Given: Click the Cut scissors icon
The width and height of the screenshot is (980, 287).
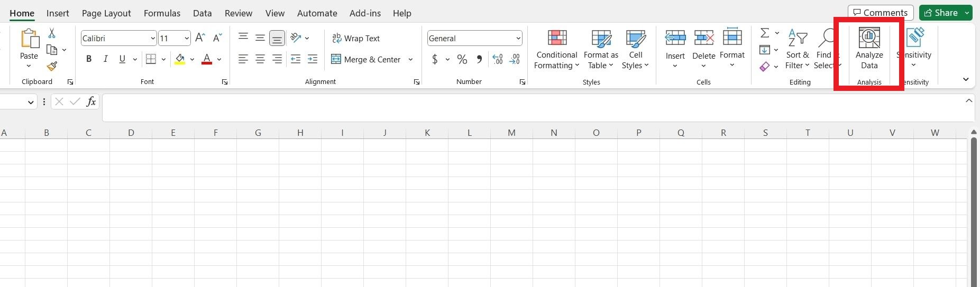Looking at the screenshot, I should (x=52, y=33).
